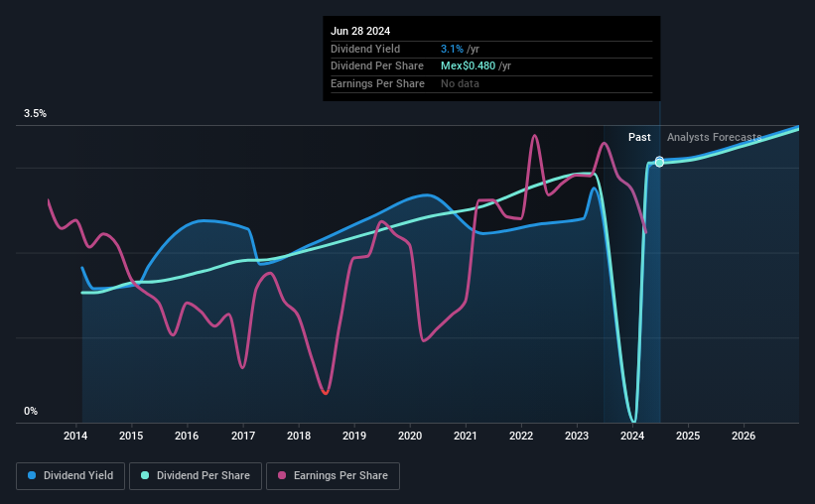Click the 3.5% y-axis label
Viewport: 815px width, 504px height.
pos(35,114)
